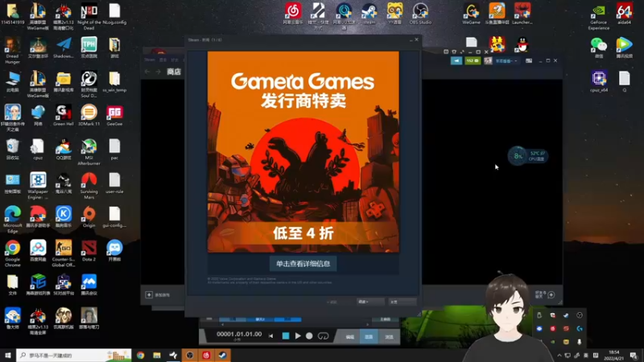Open the pac file icon

point(114,149)
